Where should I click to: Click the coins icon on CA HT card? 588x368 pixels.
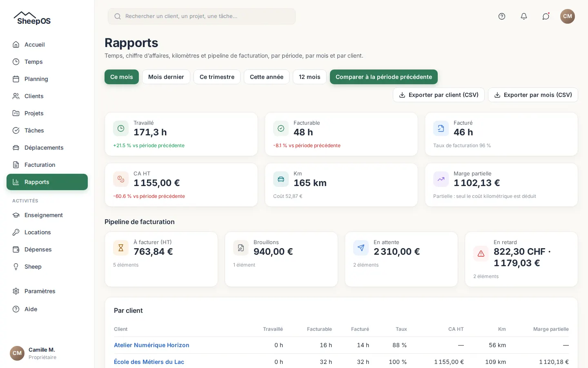[x=121, y=179]
